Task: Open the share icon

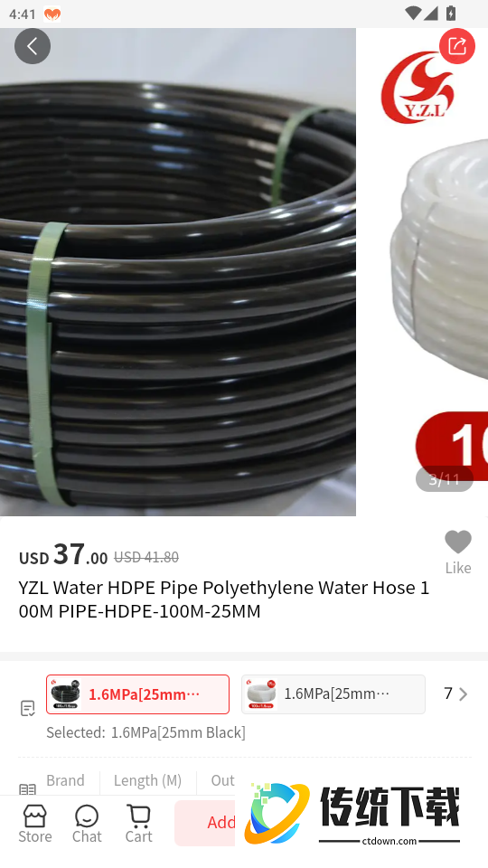Action: tap(457, 46)
